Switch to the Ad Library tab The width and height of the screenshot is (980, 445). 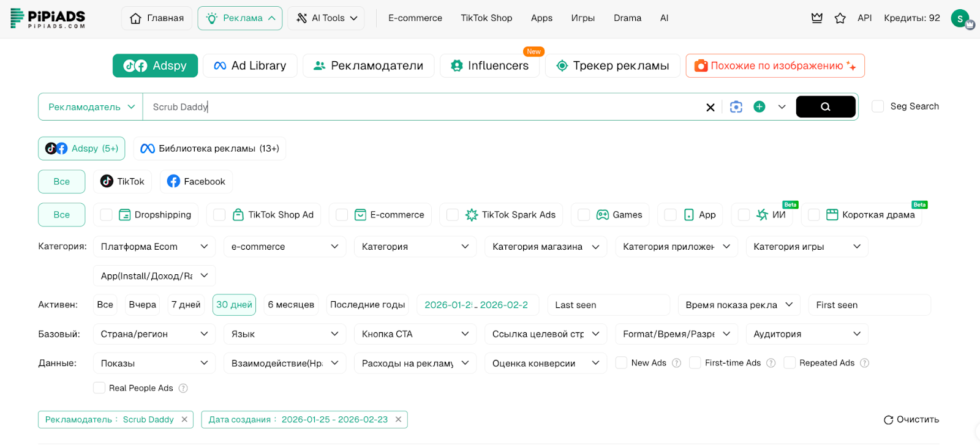pos(250,66)
